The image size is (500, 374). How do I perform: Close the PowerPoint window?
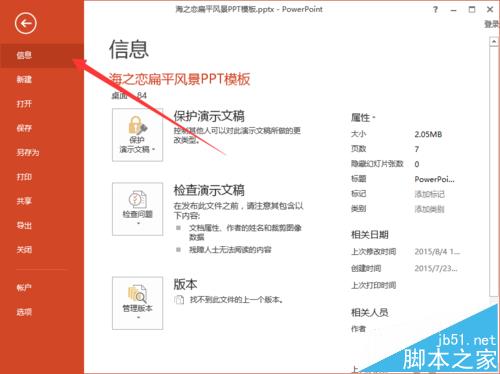pos(490,9)
